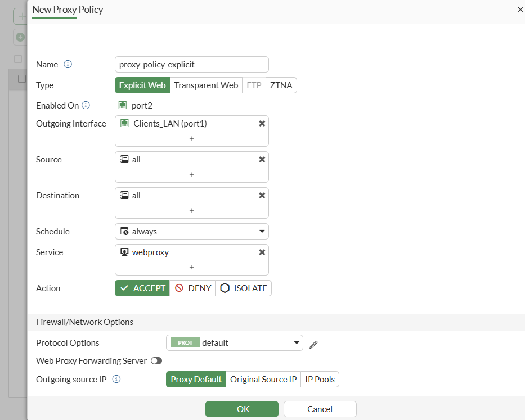The height and width of the screenshot is (420, 525).
Task: Click the Outgoing source IP info icon
Action: click(x=116, y=380)
